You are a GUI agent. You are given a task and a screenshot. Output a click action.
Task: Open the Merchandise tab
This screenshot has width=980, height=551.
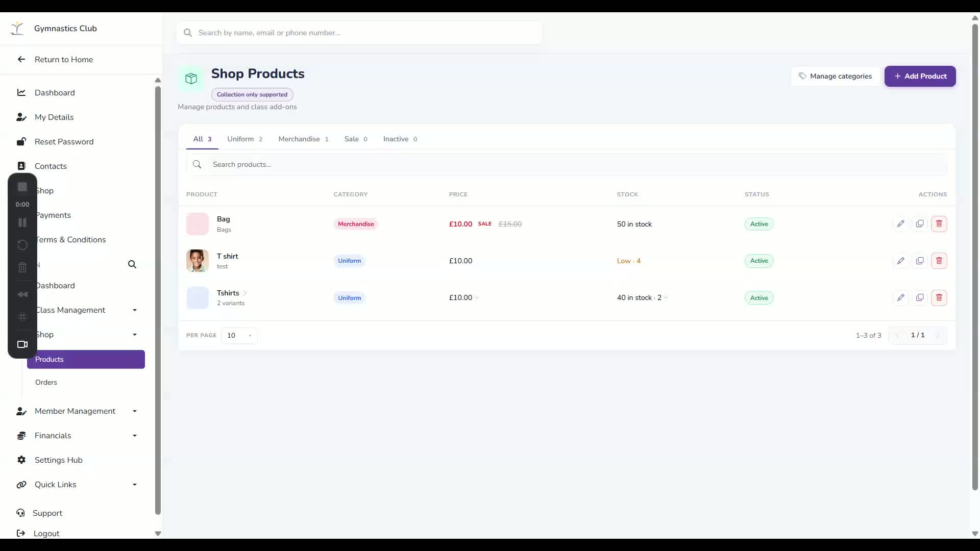point(304,139)
